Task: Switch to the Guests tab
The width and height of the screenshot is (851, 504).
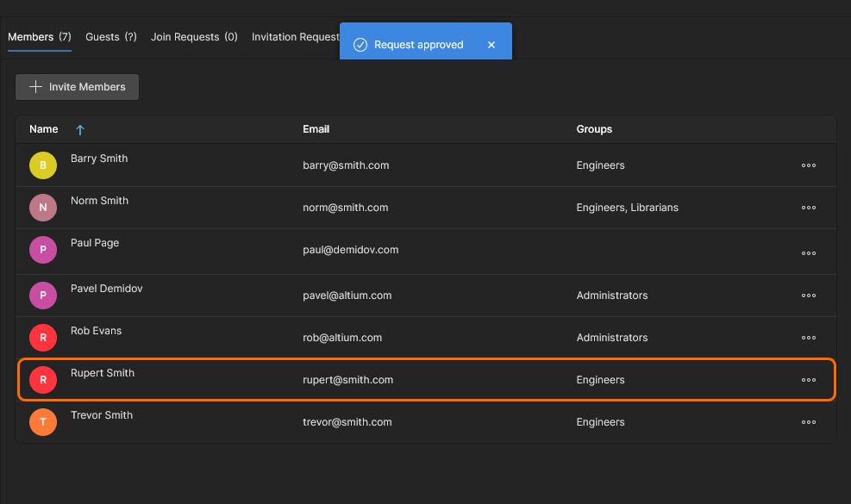Action: point(110,37)
